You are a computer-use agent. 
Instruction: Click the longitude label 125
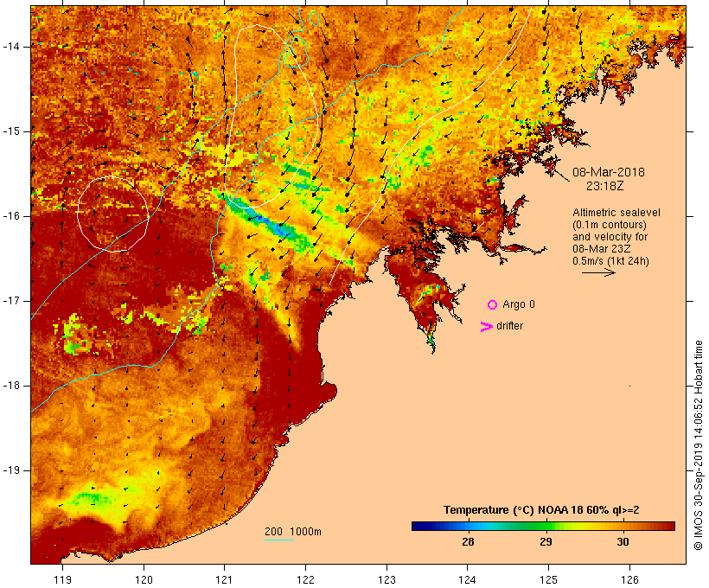pyautogui.click(x=548, y=579)
